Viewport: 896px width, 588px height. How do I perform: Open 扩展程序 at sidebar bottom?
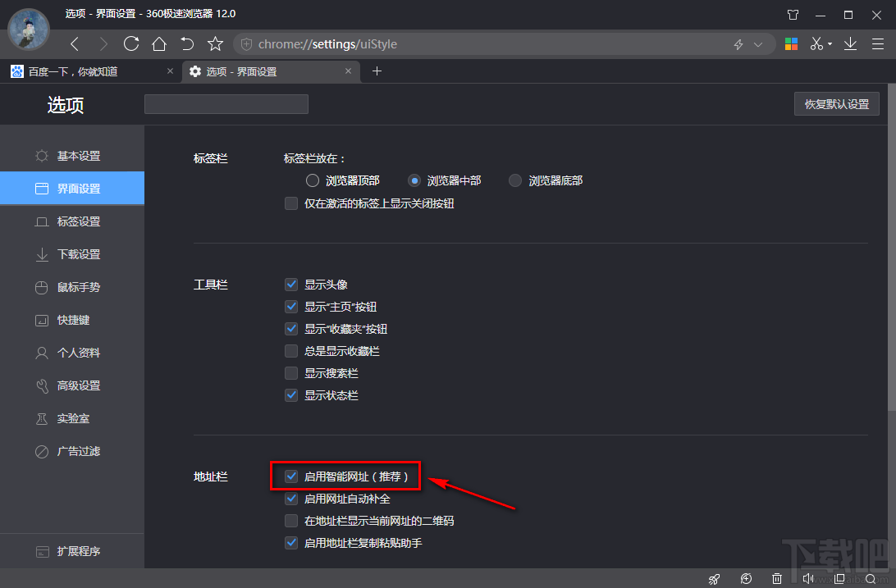[x=72, y=551]
